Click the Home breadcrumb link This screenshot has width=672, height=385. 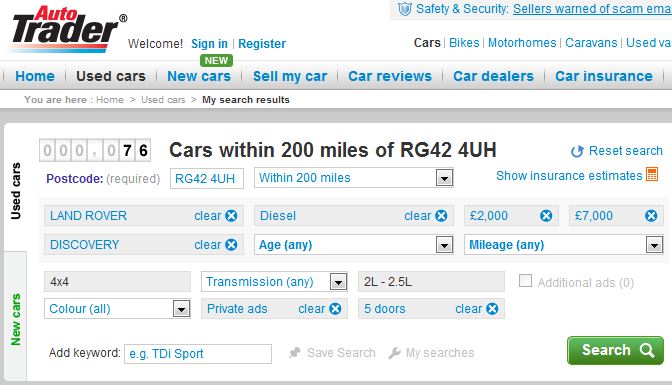(x=110, y=100)
